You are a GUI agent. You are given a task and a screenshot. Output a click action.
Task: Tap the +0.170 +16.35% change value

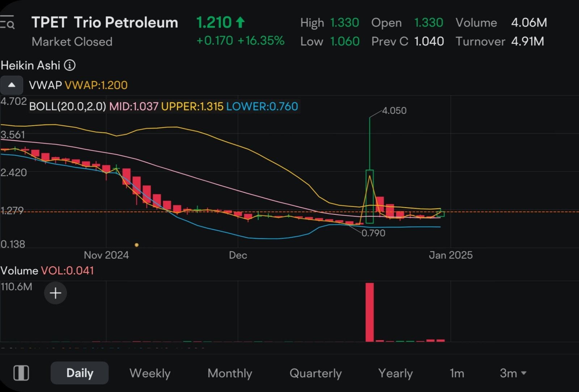click(x=240, y=41)
